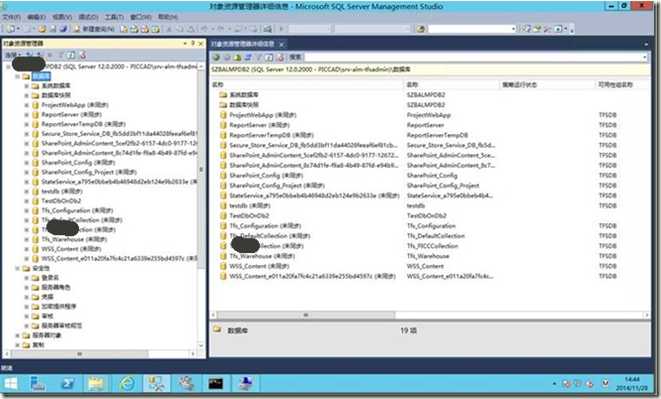Screen dimensions: 661x399
Task: Close the 对象资源管理器详细信息 tab
Action: tap(282, 44)
